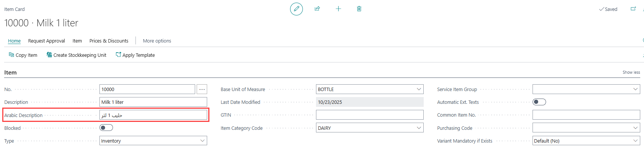This screenshot has height=155, width=644.
Task: Click the pencil edit icon
Action: (x=296, y=9)
